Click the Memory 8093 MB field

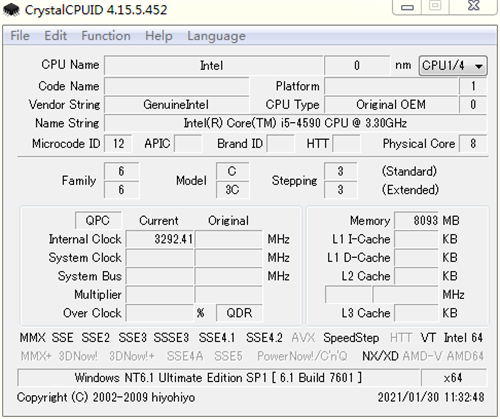(x=416, y=220)
